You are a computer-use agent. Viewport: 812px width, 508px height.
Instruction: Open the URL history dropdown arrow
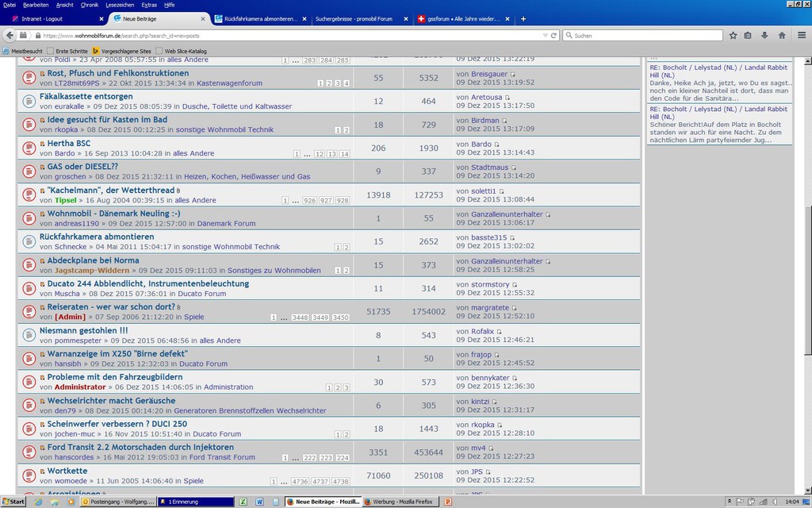click(545, 36)
